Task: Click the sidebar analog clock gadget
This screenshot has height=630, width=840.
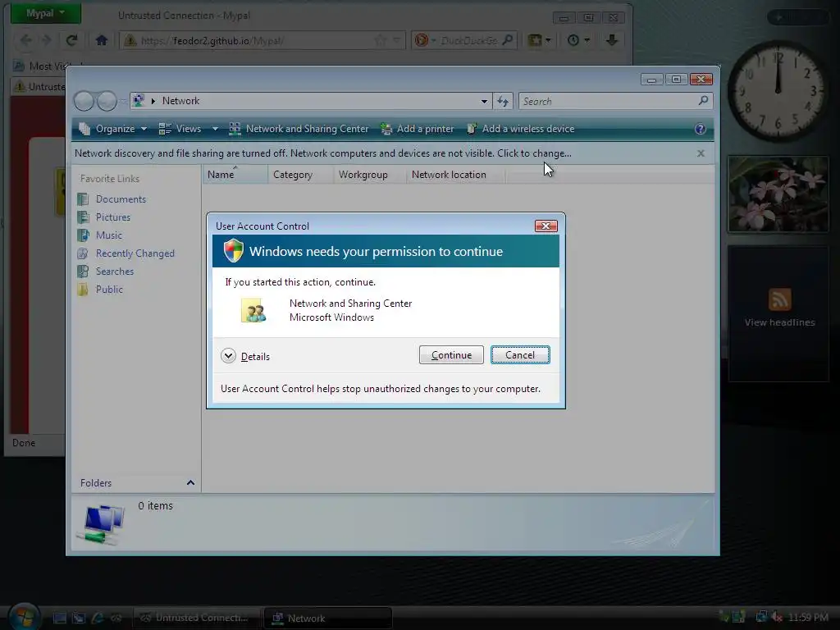Action: 778,90
